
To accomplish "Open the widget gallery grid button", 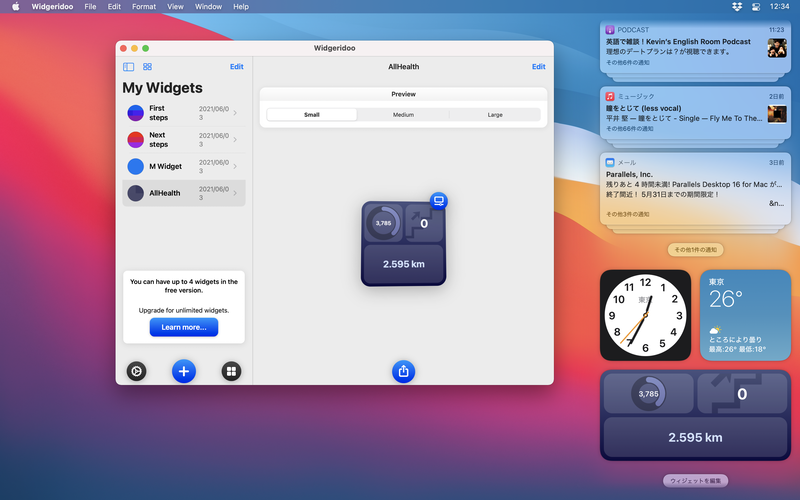I will point(231,371).
